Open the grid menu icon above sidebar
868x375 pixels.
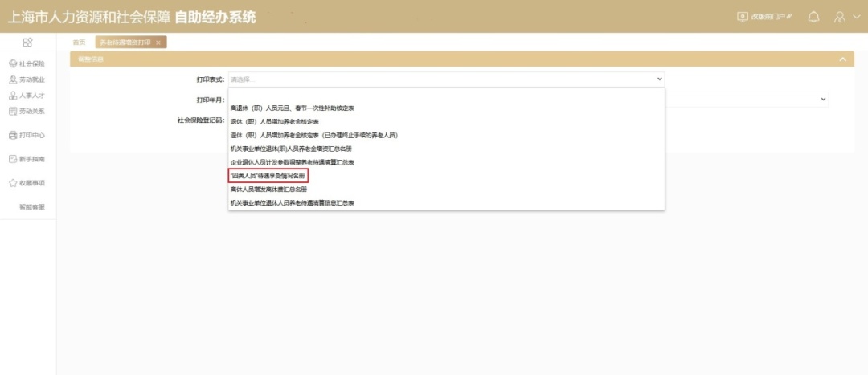pos(27,42)
